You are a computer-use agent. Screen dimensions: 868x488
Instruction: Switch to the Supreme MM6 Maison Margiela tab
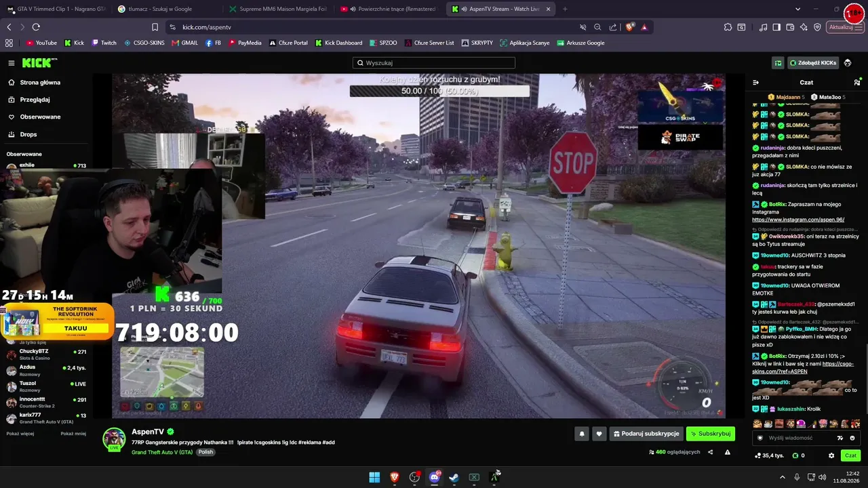(x=278, y=9)
